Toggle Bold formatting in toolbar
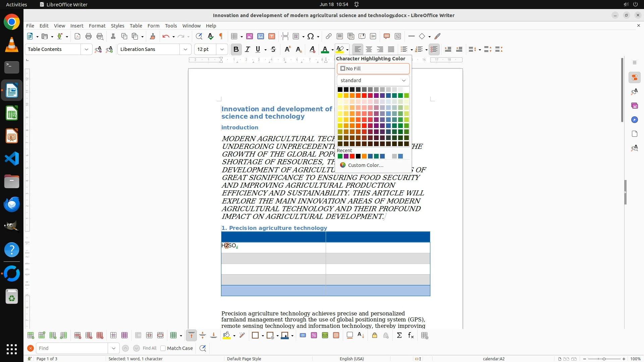This screenshot has width=644, height=362. pos(236,49)
